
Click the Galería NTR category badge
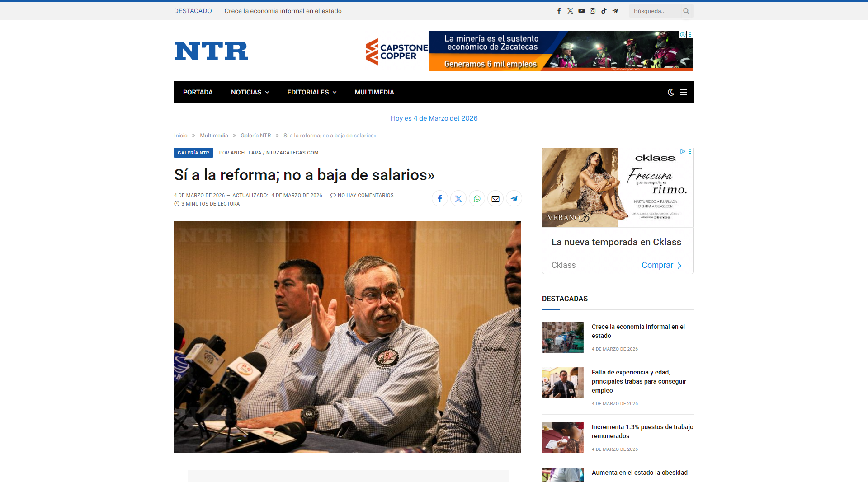[193, 153]
